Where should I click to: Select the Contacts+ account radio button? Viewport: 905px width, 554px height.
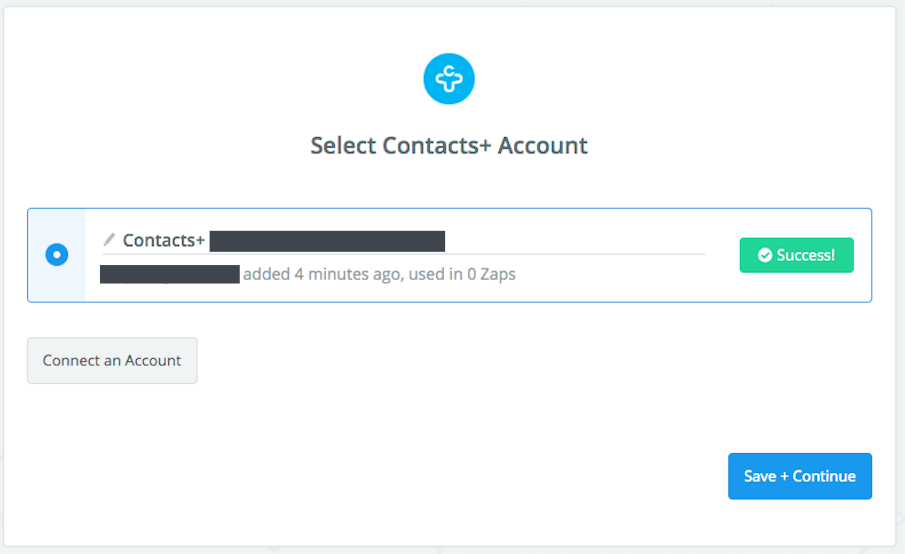point(57,255)
